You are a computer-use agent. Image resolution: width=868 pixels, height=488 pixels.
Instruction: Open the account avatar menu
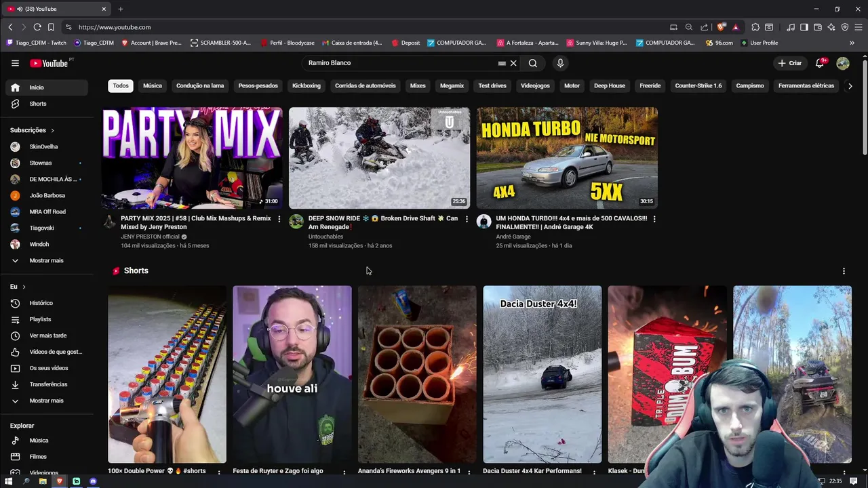843,63
